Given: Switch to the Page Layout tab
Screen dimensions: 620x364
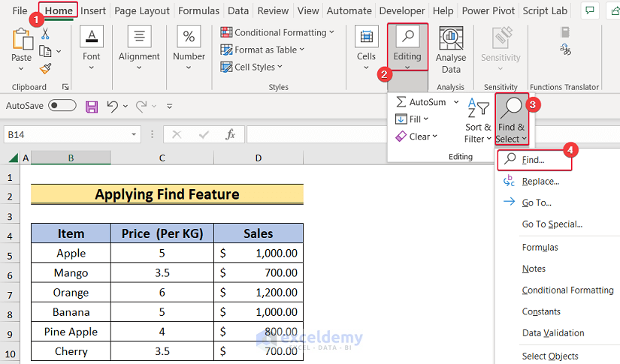Looking at the screenshot, I should [144, 11].
